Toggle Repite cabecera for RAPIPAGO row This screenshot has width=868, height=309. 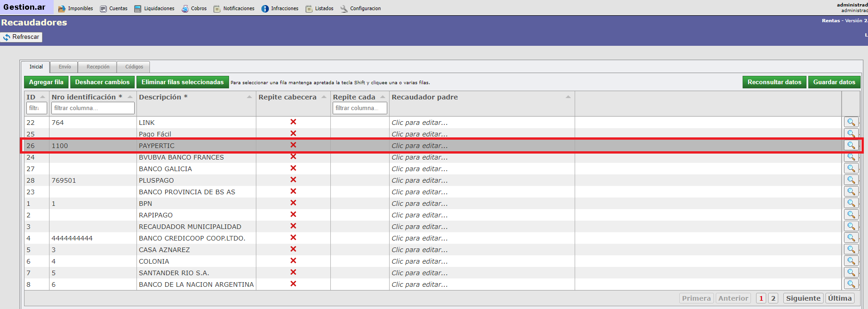pyautogui.click(x=293, y=215)
